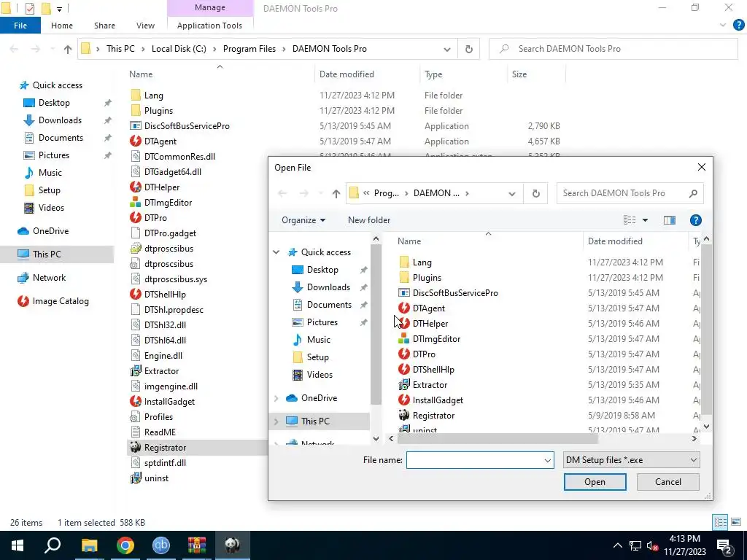Expand the dialog's address path dropdown
Viewport: 747px width, 560px height.
[x=511, y=193]
